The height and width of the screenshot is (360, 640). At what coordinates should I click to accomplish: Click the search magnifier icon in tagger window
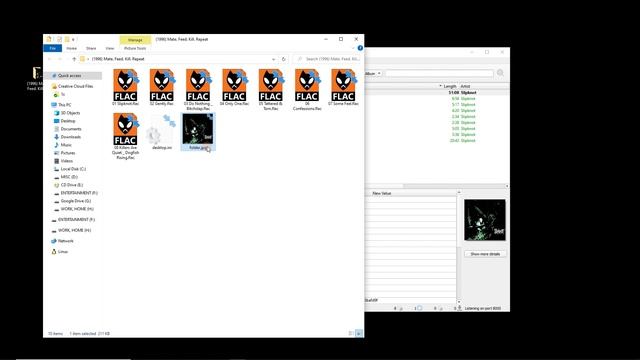coord(500,73)
